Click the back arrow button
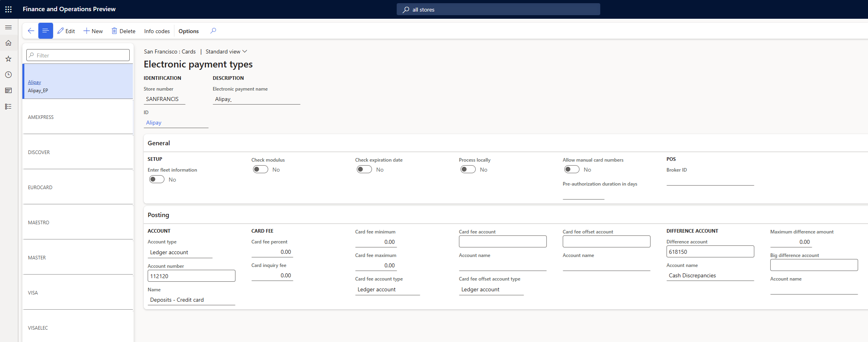This screenshot has height=342, width=868. pyautogui.click(x=31, y=31)
